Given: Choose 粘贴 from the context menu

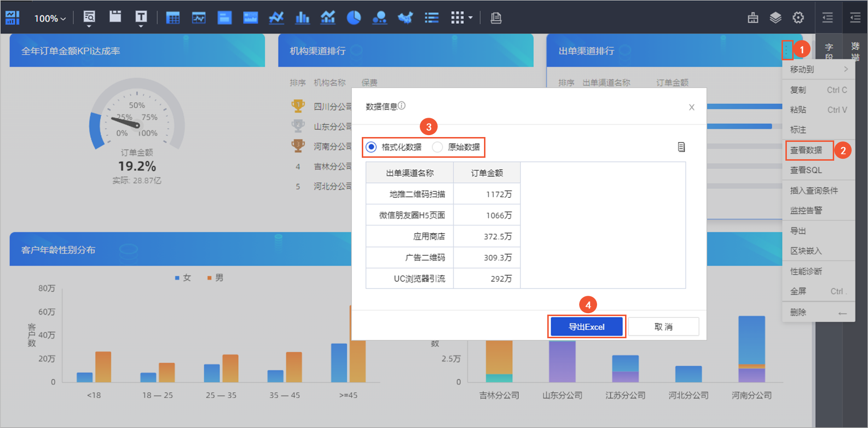Looking at the screenshot, I should tap(819, 110).
